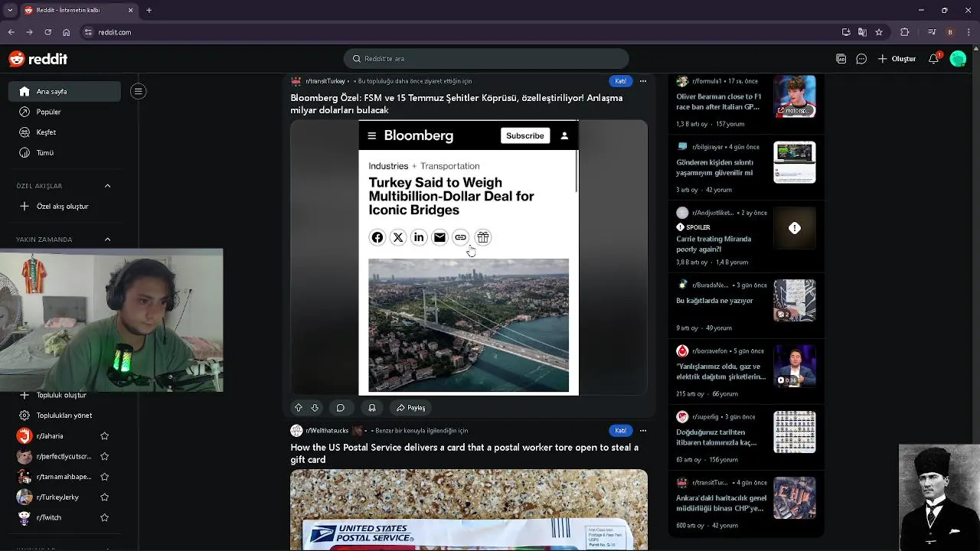Open r/Jaharia community
This screenshot has height=551, width=980.
(x=51, y=436)
